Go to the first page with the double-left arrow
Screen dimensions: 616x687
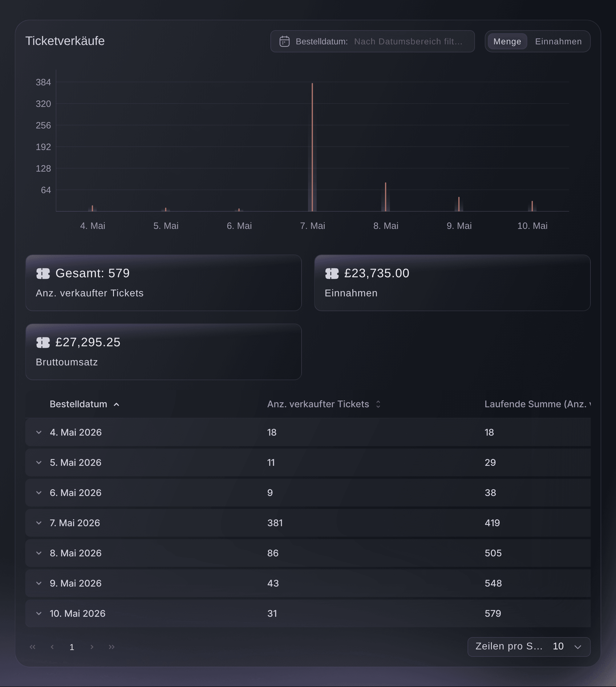32,647
